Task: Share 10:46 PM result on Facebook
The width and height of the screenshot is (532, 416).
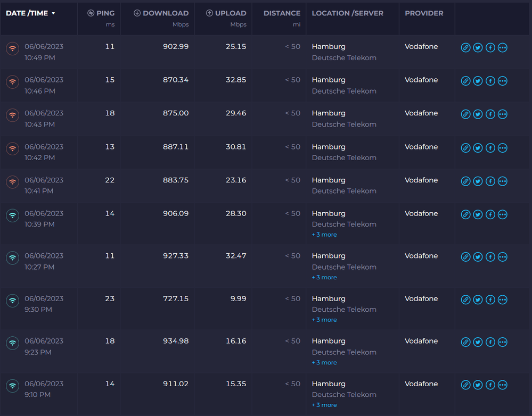Action: point(490,81)
